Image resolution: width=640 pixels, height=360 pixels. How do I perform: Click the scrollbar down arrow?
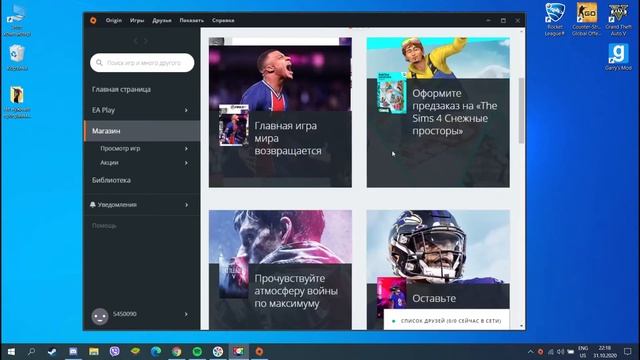[521, 326]
